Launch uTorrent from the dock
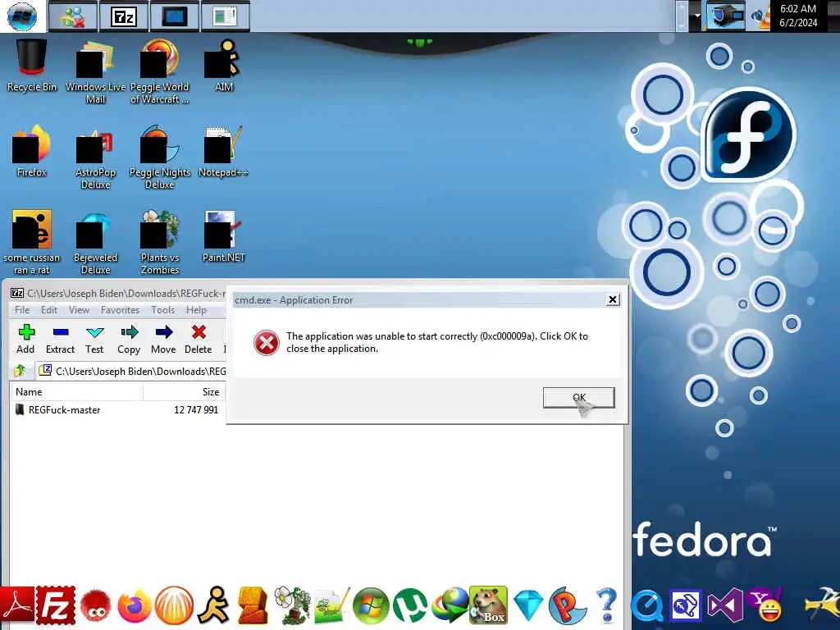This screenshot has width=840, height=630. click(410, 606)
